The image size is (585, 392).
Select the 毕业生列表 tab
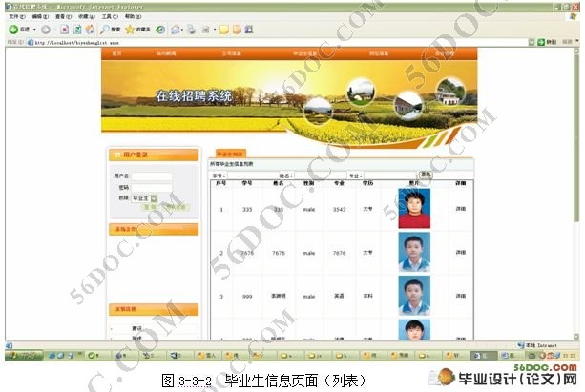[x=229, y=153]
